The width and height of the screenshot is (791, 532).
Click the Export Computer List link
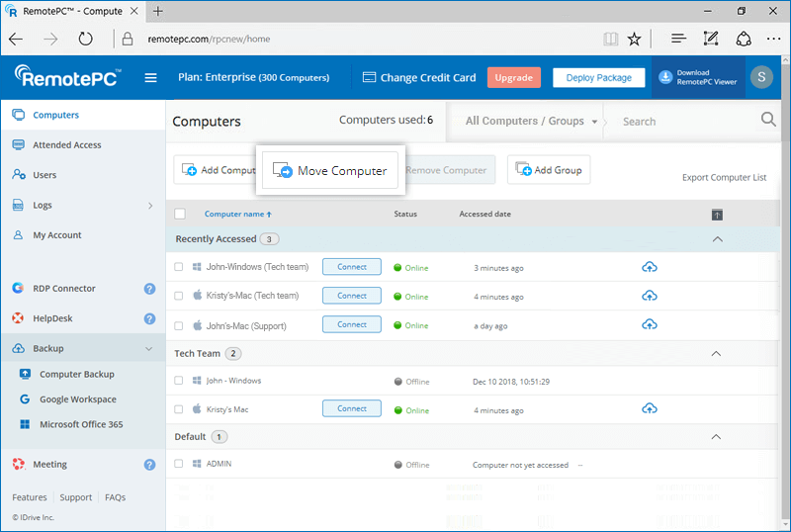pyautogui.click(x=724, y=178)
